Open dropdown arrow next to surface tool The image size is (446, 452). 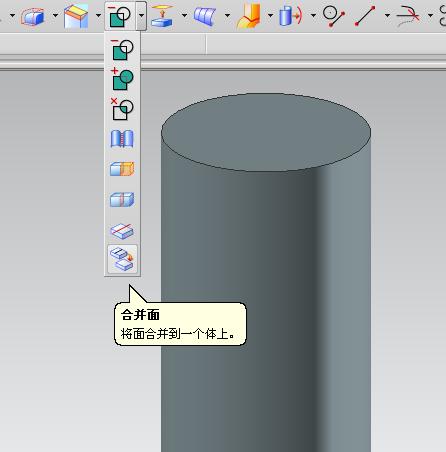227,15
